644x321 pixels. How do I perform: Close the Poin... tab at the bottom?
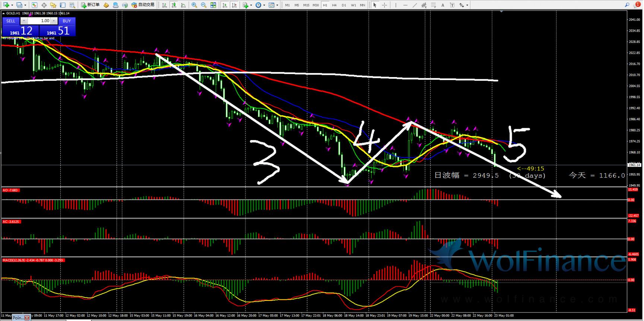click(x=27, y=318)
